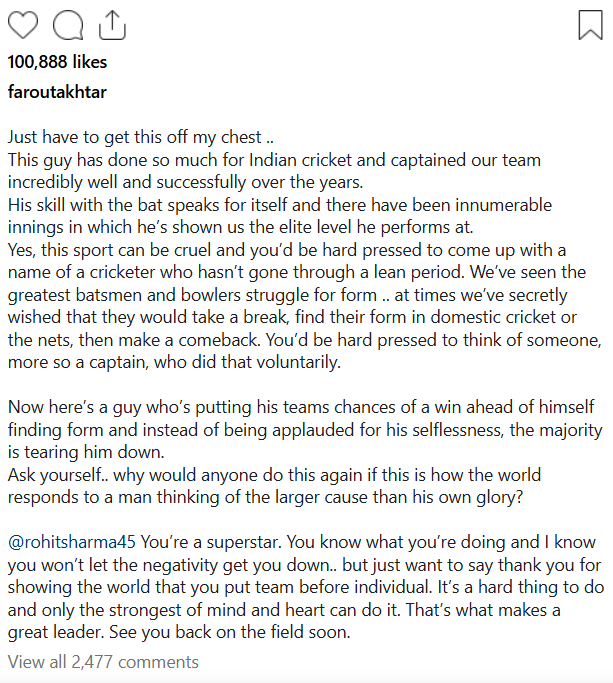Click the line beginning 'His skill with the bat'

(x=280, y=205)
